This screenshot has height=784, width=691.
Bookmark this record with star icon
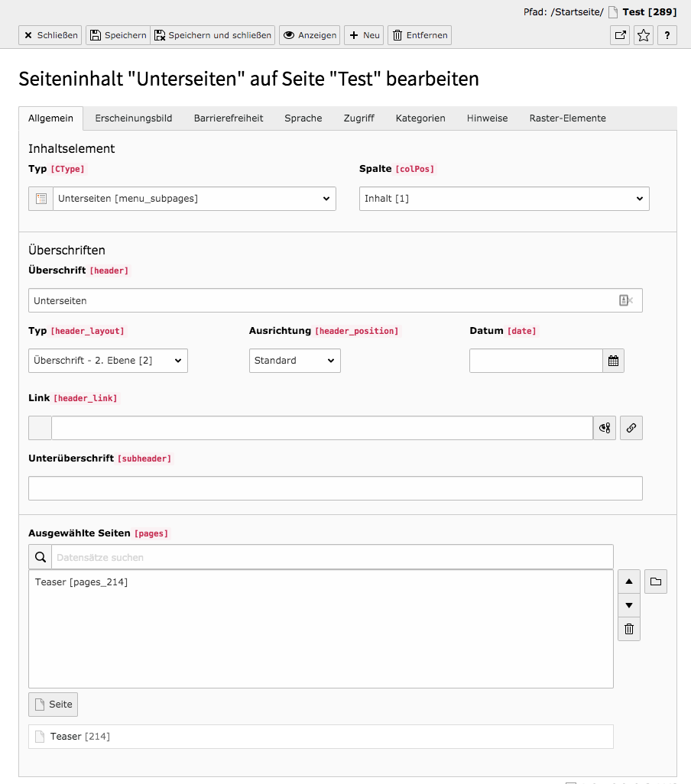pos(644,35)
